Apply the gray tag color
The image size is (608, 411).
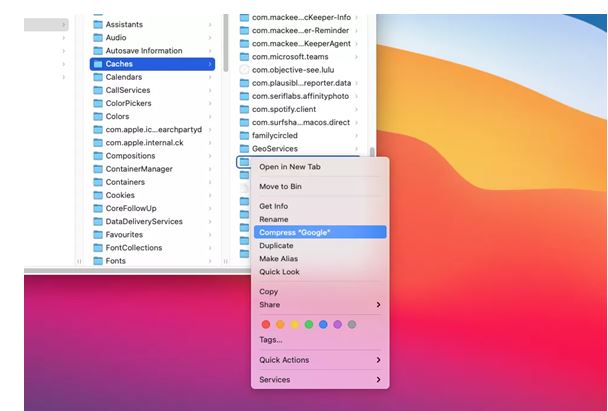coord(352,325)
